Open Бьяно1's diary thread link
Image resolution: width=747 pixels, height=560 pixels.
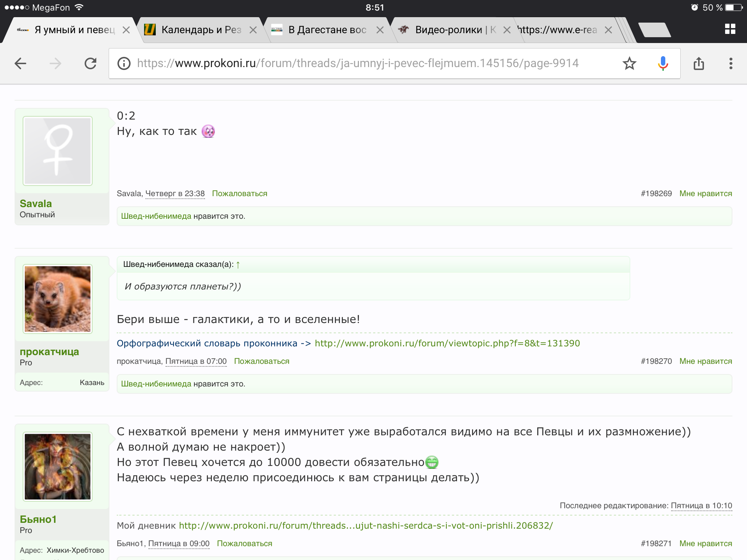tap(366, 526)
